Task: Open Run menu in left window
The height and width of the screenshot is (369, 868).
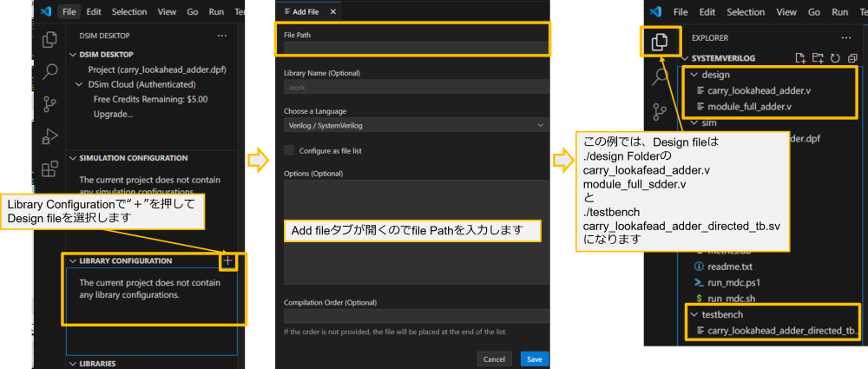Action: click(x=216, y=11)
